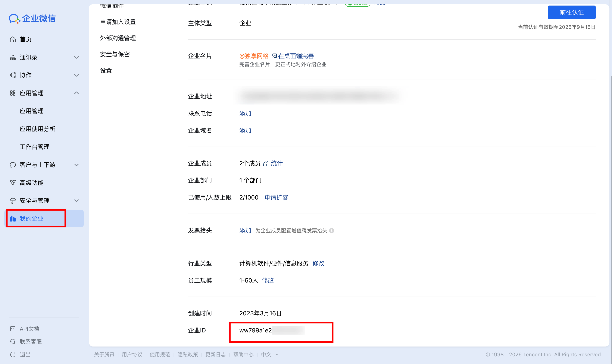
Task: Expand the 通讯录 section chevron
Action: (x=76, y=57)
